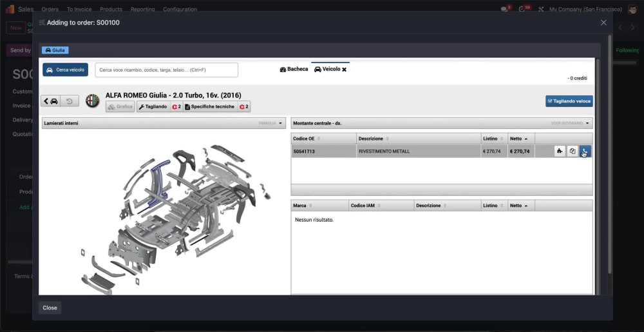Click the Giulia vehicle tag
644x332 pixels.
pyautogui.click(x=55, y=50)
